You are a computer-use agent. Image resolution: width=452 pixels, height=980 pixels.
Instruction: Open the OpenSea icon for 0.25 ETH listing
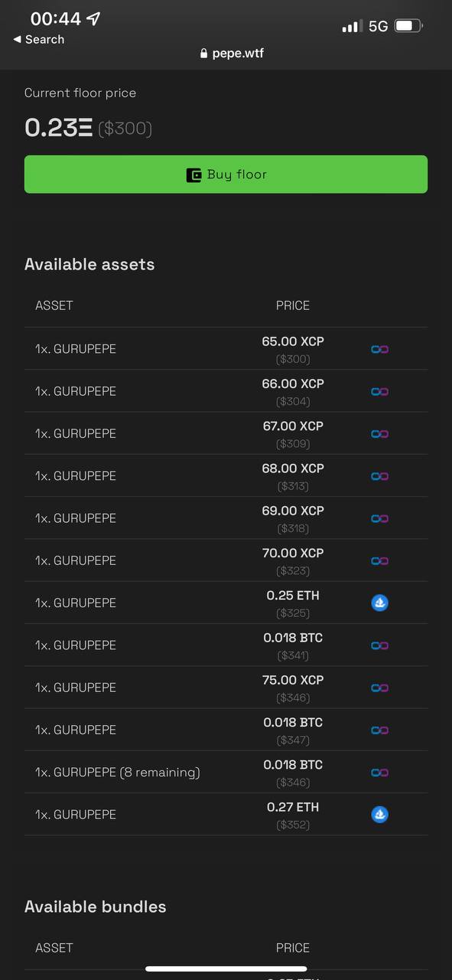[x=379, y=603]
